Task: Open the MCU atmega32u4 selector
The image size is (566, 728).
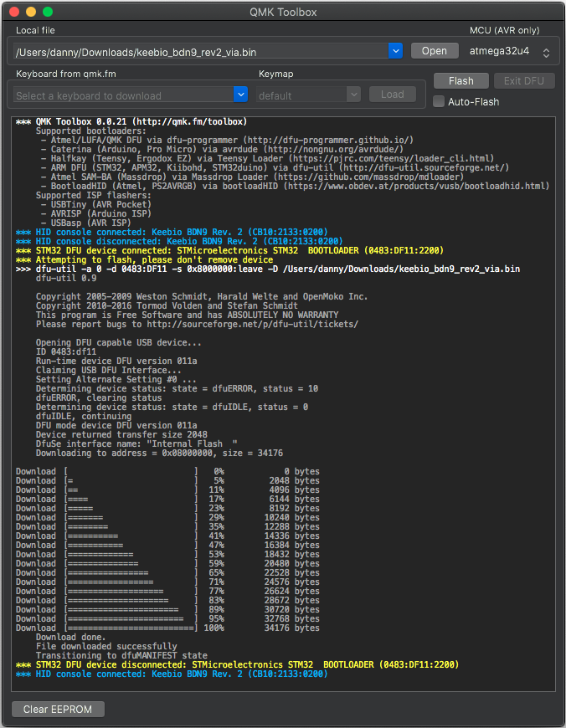Action: pyautogui.click(x=509, y=52)
